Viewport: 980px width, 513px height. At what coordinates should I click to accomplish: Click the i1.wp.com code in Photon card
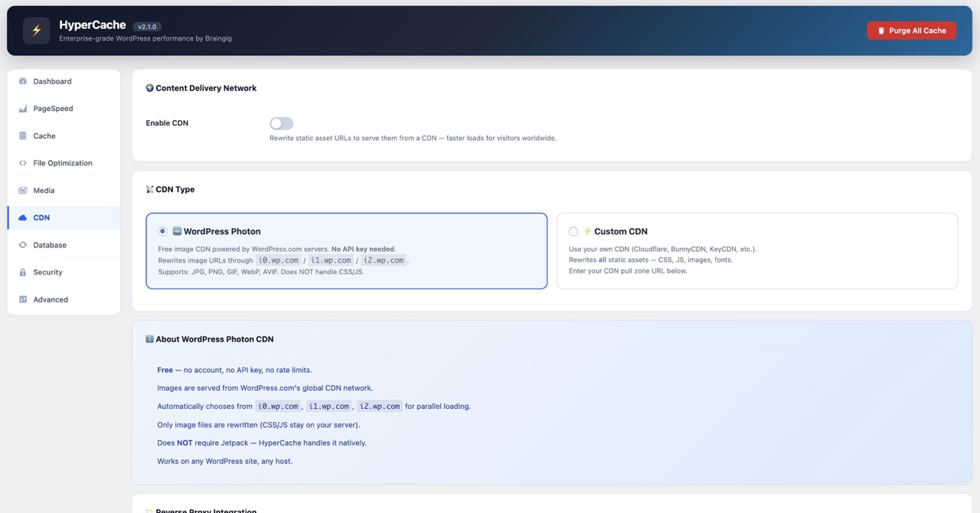330,260
